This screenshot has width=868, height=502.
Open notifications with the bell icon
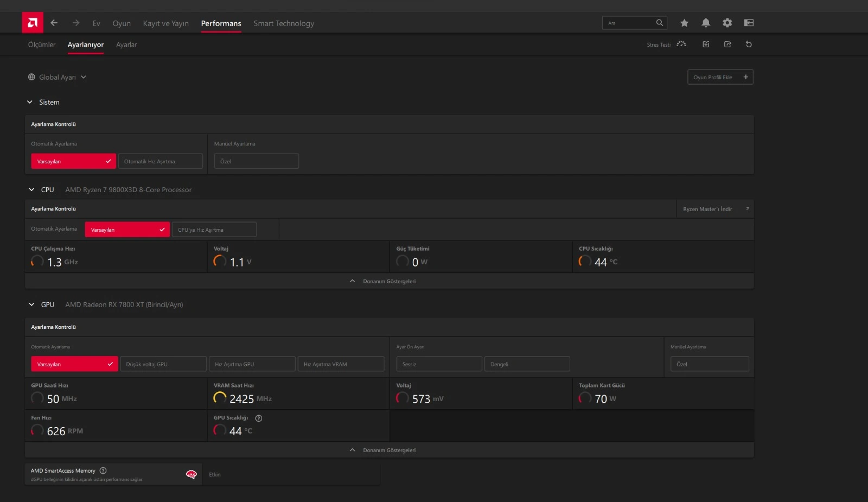pos(706,23)
